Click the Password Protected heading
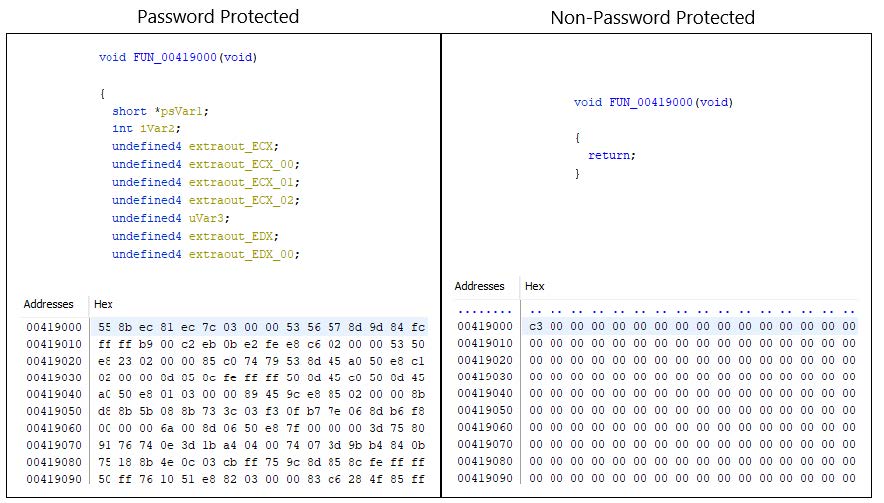 pos(218,16)
